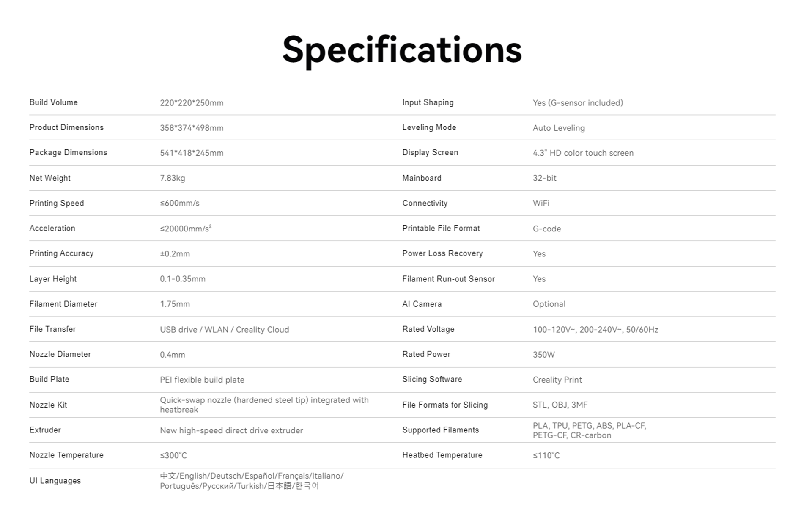Click the Auto Leveling value

pyautogui.click(x=559, y=128)
